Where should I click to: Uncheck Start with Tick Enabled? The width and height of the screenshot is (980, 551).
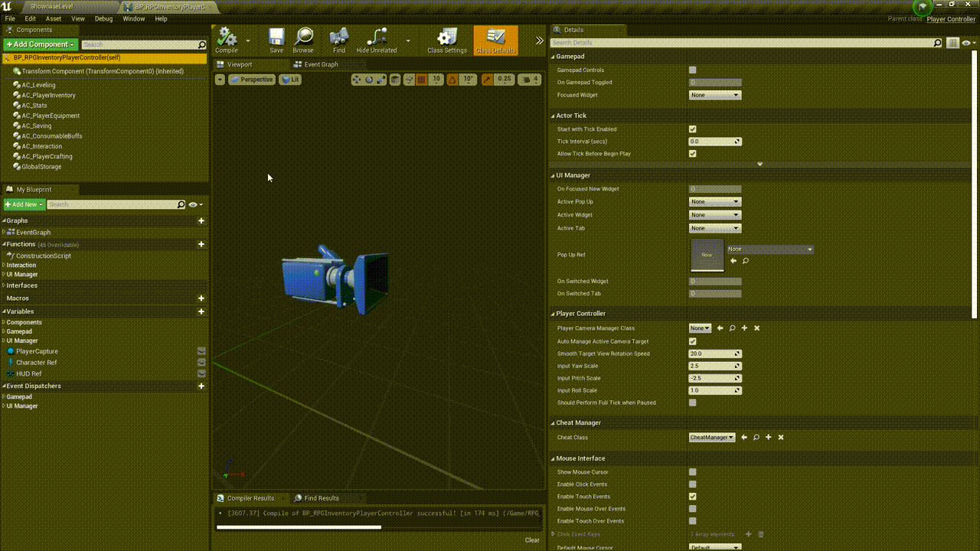693,129
